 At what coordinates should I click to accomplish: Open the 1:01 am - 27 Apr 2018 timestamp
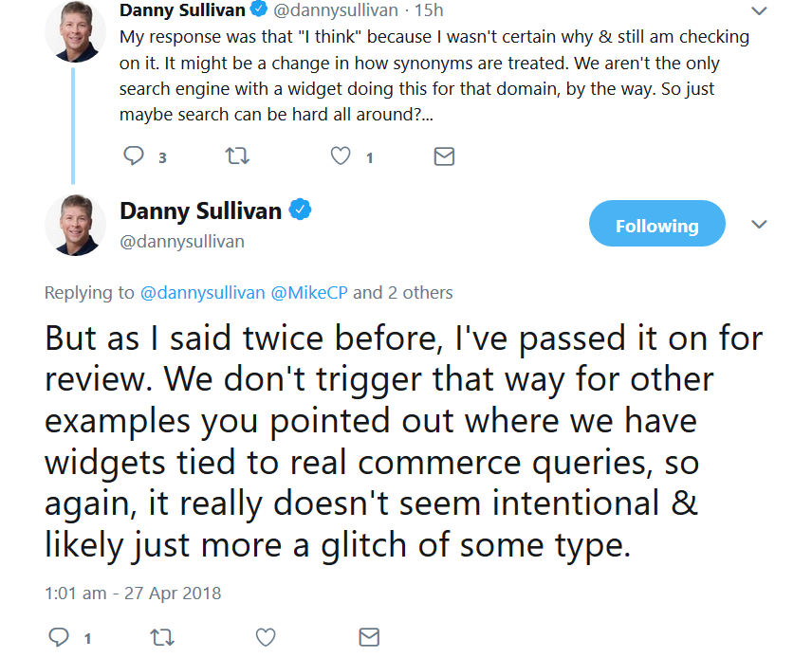click(x=133, y=594)
